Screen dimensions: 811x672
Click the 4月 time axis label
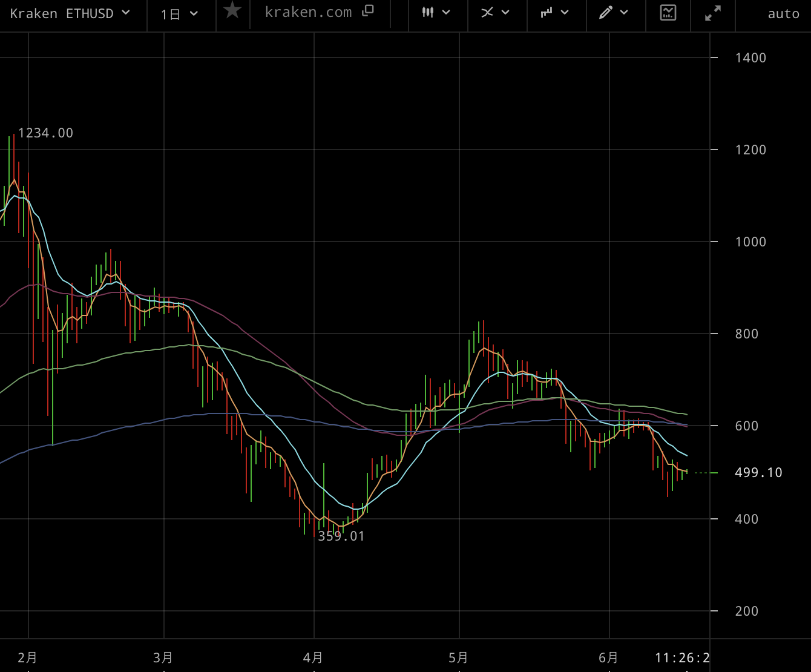[313, 657]
